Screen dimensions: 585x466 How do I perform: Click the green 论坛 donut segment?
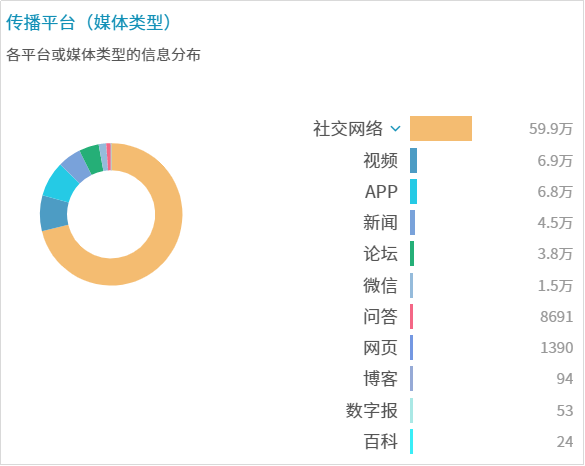click(x=92, y=160)
